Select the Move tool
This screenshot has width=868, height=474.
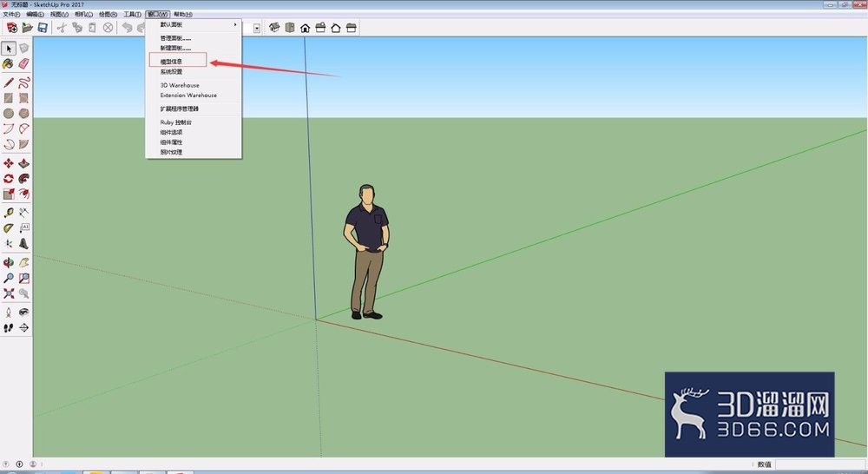9,163
